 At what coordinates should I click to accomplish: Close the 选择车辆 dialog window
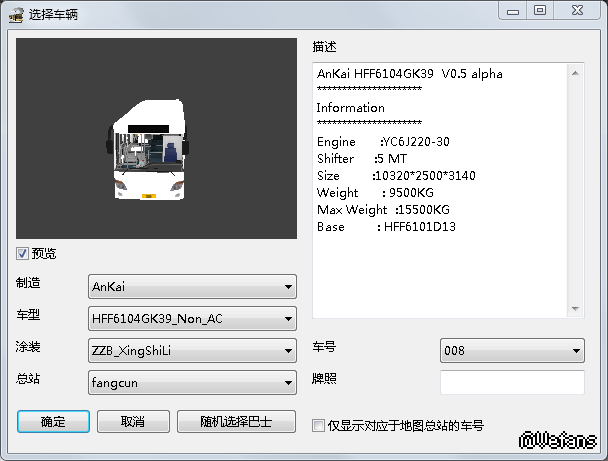[x=577, y=10]
